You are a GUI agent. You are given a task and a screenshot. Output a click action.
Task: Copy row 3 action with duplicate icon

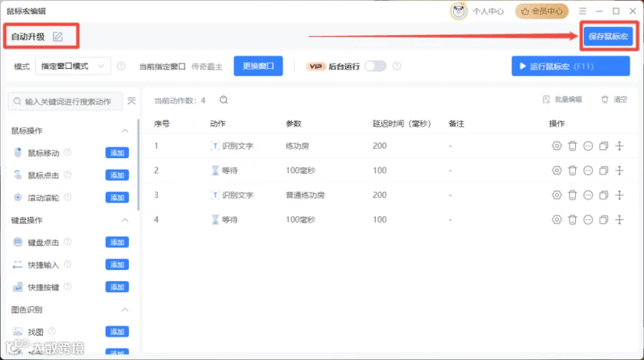click(x=603, y=195)
